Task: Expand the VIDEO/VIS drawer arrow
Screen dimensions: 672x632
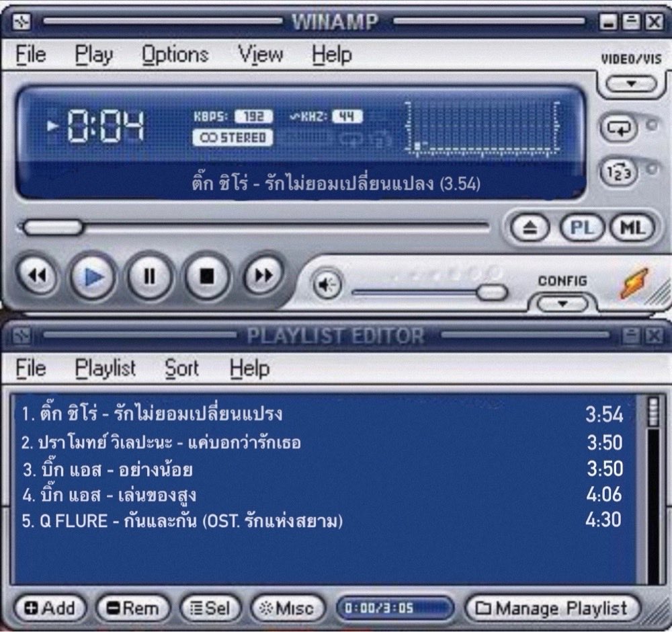Action: [631, 83]
